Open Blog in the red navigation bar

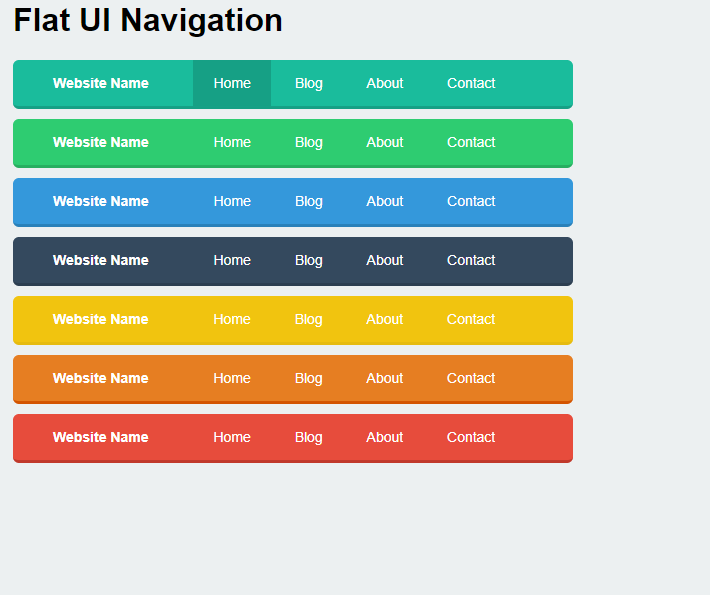pyautogui.click(x=309, y=437)
